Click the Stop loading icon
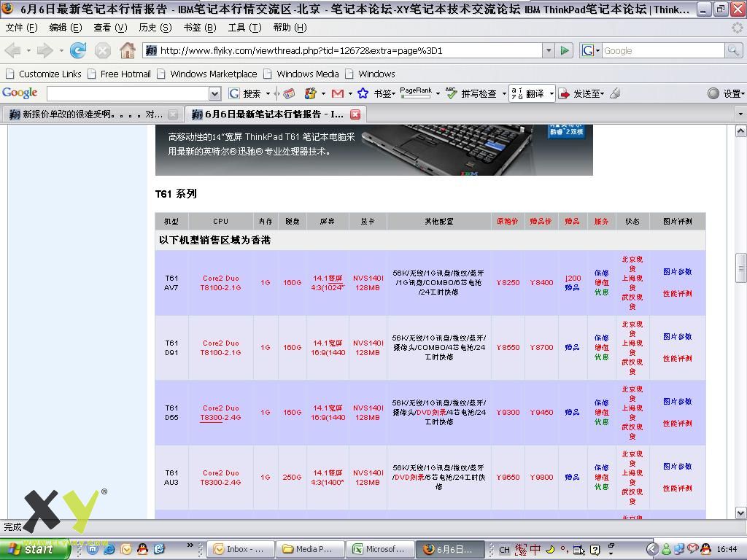This screenshot has height=560, width=747. (x=102, y=50)
